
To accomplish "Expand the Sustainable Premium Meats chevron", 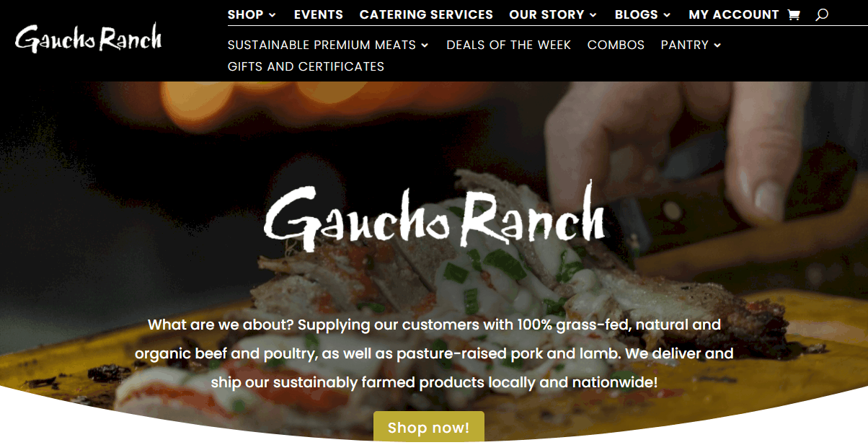I will coord(425,45).
